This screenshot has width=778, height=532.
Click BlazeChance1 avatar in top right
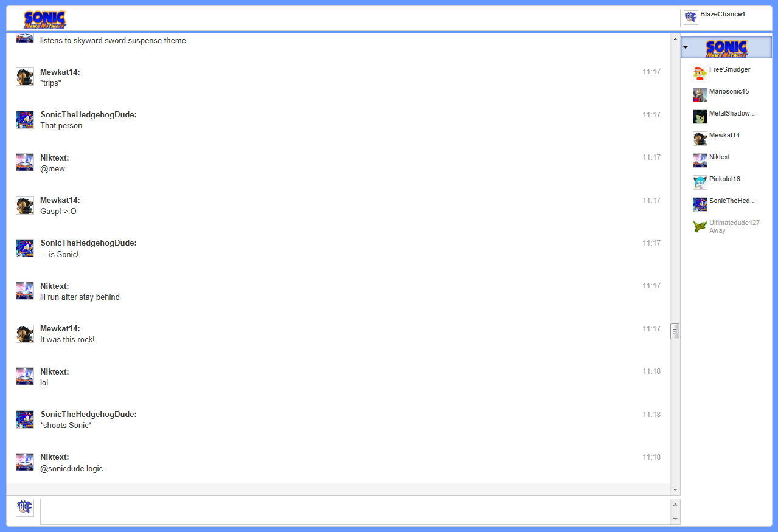coord(690,17)
